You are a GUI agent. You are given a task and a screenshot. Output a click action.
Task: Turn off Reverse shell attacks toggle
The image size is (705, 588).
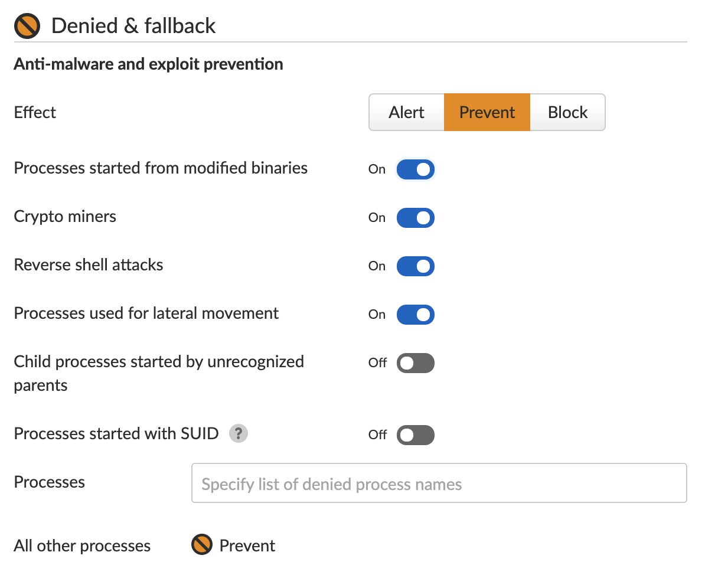point(416,266)
